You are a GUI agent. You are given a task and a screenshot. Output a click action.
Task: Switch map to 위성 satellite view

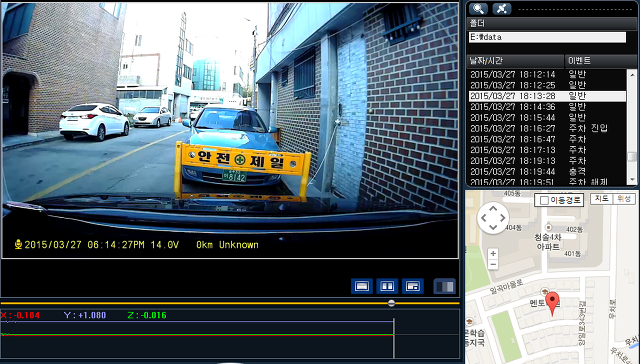624,199
